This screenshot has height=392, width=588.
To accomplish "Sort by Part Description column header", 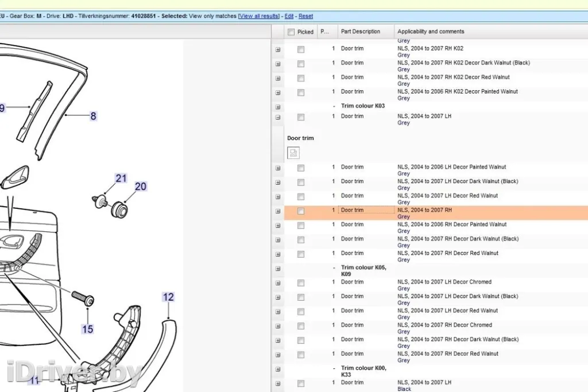I will pyautogui.click(x=360, y=32).
